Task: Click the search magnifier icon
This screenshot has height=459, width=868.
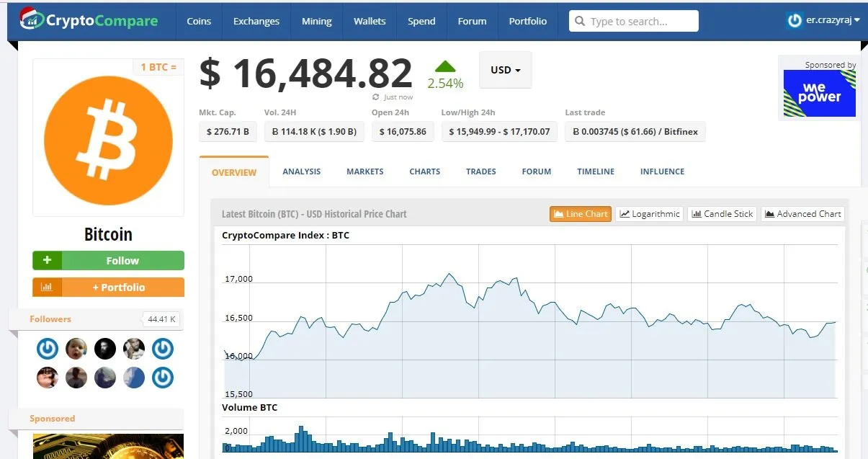Action: pos(579,22)
